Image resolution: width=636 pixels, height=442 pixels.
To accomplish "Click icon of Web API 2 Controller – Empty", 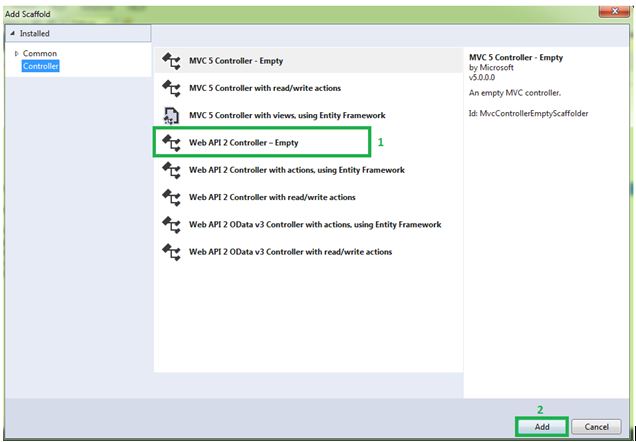I will pos(171,143).
